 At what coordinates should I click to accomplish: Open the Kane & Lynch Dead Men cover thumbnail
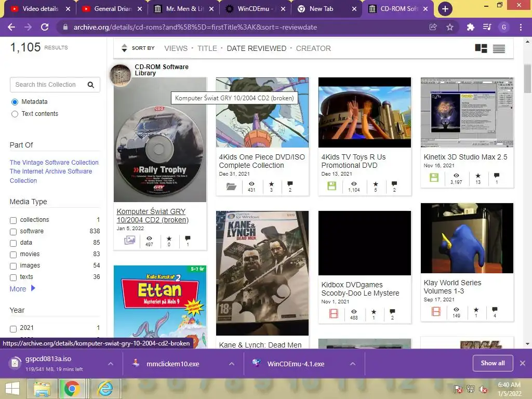pyautogui.click(x=262, y=273)
